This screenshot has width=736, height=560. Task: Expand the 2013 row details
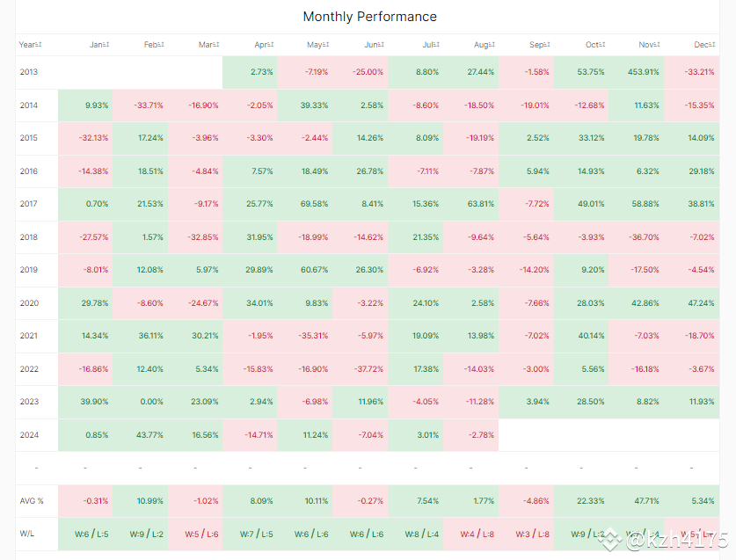pos(27,71)
